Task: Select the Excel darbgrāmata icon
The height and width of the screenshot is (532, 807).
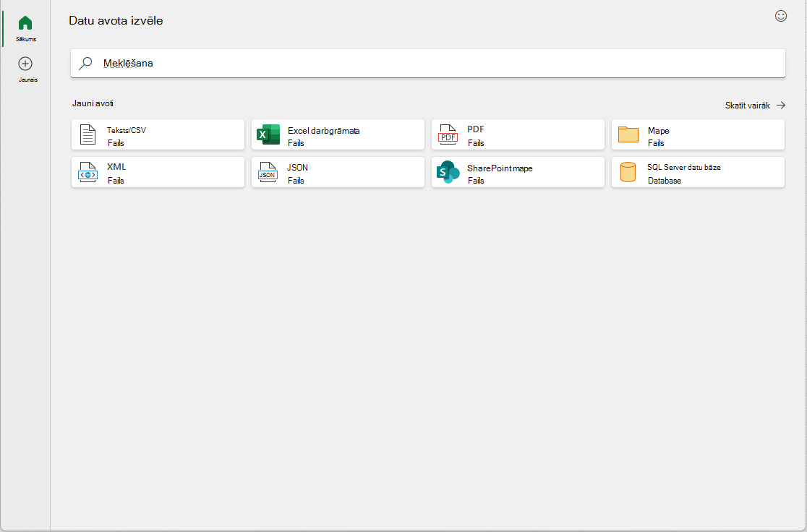Action: tap(268, 134)
